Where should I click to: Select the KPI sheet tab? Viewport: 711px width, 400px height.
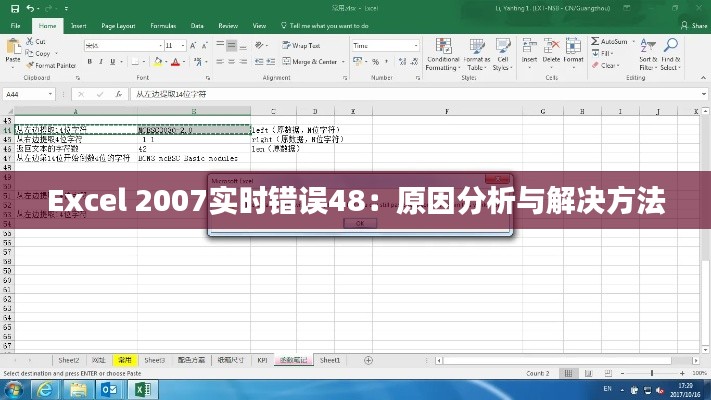[x=262, y=359]
